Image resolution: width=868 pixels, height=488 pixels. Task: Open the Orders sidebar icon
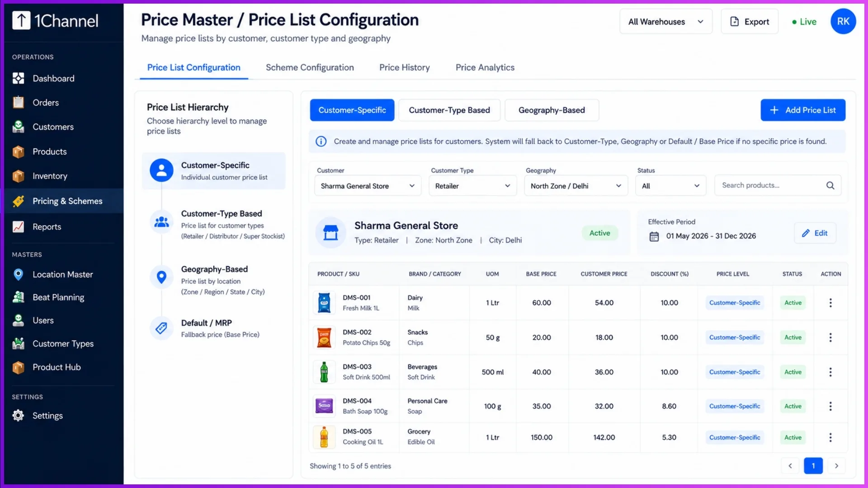pyautogui.click(x=19, y=103)
